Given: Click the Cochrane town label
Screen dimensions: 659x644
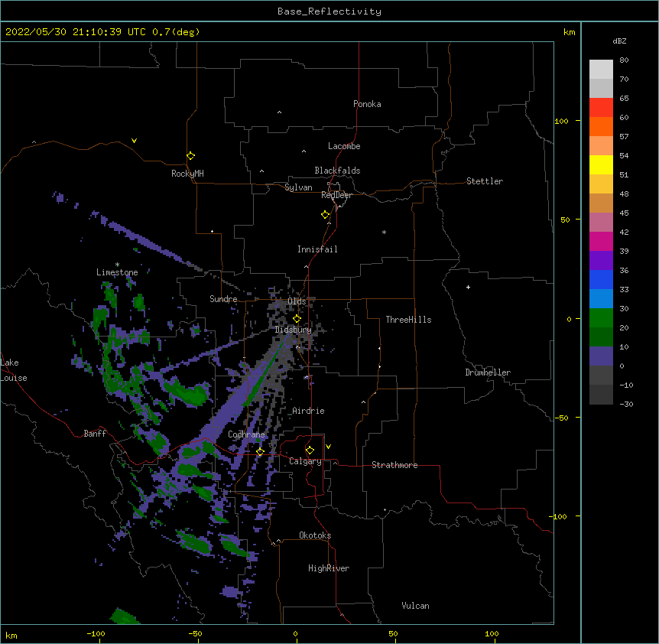Looking at the screenshot, I should click(246, 434).
